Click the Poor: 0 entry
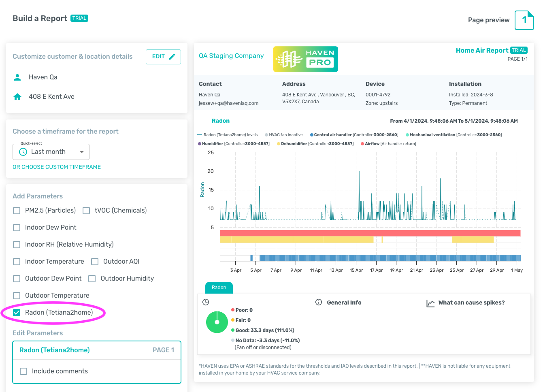Viewport: 543px width, 392px height. (242, 310)
